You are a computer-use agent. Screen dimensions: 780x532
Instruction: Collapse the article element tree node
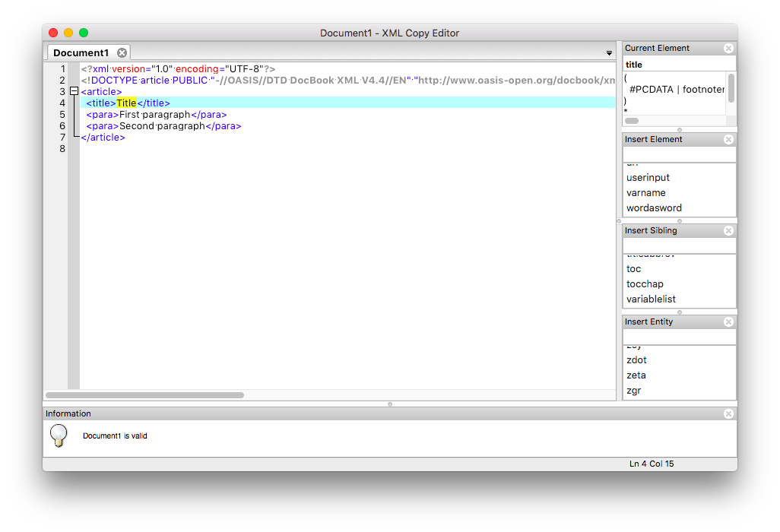click(74, 90)
